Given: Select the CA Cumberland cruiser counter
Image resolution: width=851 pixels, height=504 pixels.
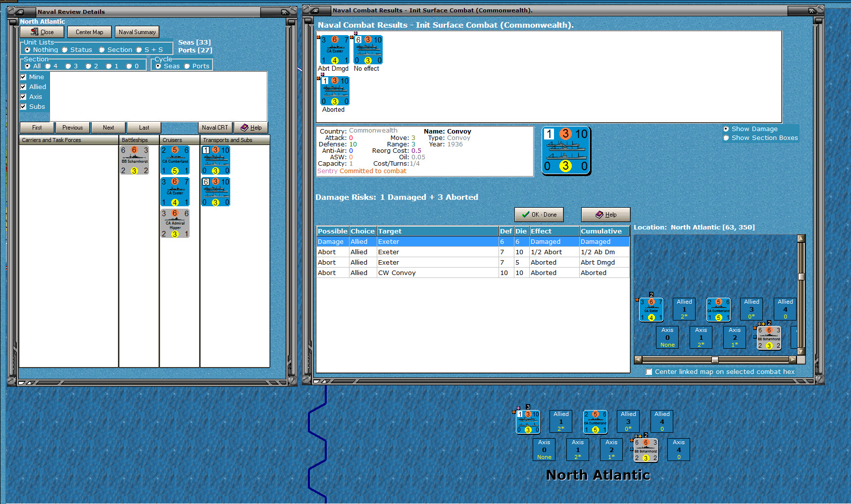Looking at the screenshot, I should coord(175,160).
